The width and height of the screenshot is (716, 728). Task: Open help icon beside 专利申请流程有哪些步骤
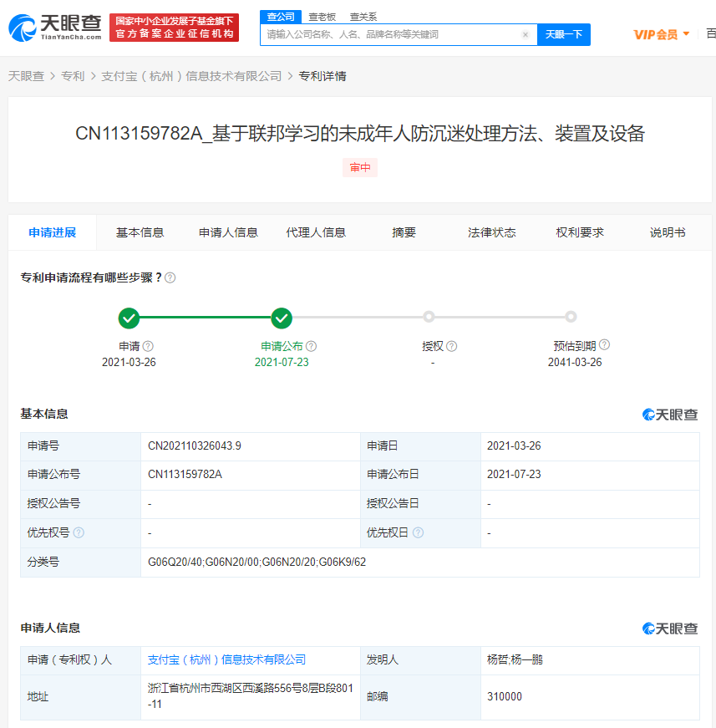point(170,277)
